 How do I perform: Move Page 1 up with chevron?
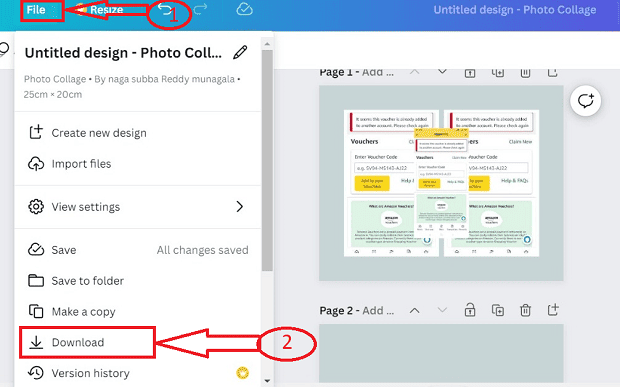tap(414, 72)
